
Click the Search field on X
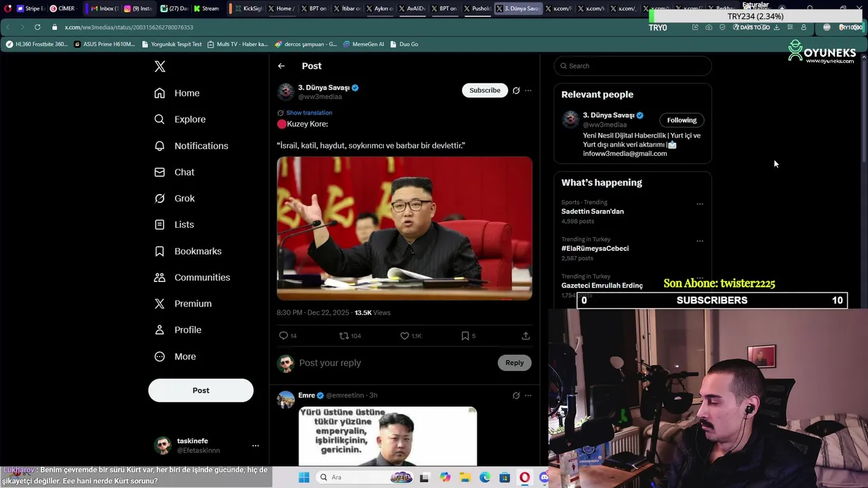tap(633, 66)
